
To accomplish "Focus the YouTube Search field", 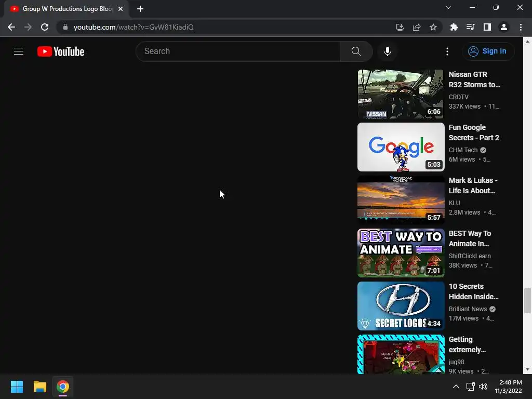I will pyautogui.click(x=238, y=51).
